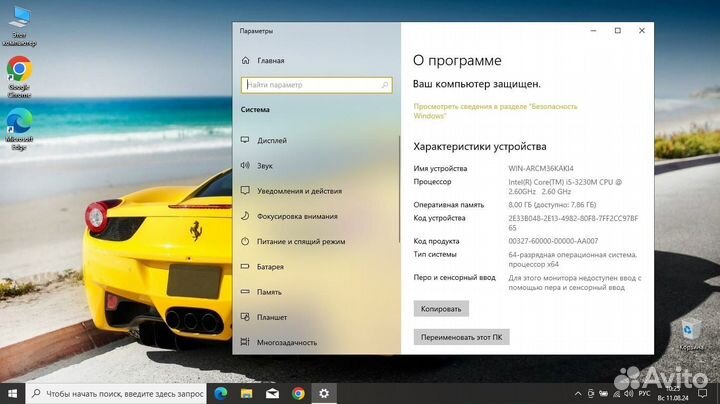Image resolution: width=720 pixels, height=404 pixels.
Task: Click the Система heading in the sidebar
Action: click(x=255, y=110)
